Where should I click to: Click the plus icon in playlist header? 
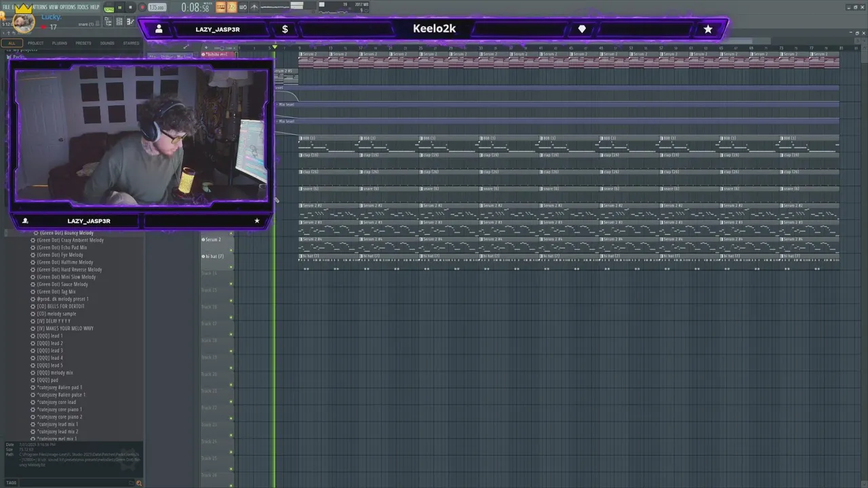tap(206, 47)
